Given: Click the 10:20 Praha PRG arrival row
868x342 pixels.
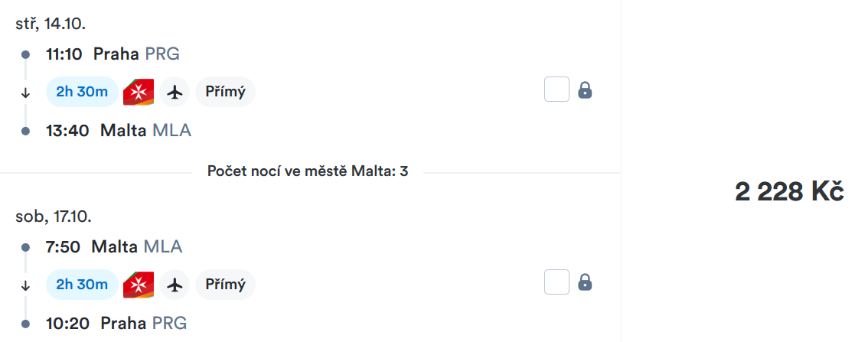Looking at the screenshot, I should pos(116,323).
